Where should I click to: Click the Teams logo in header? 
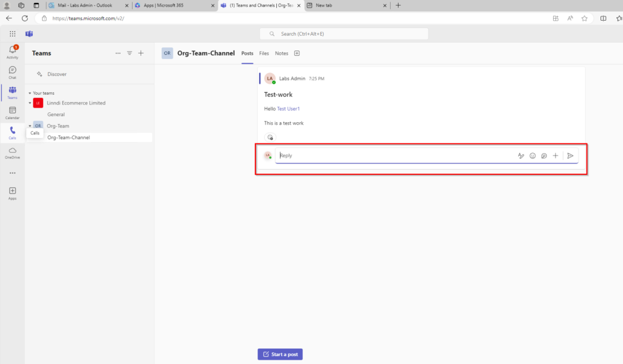coord(29,34)
